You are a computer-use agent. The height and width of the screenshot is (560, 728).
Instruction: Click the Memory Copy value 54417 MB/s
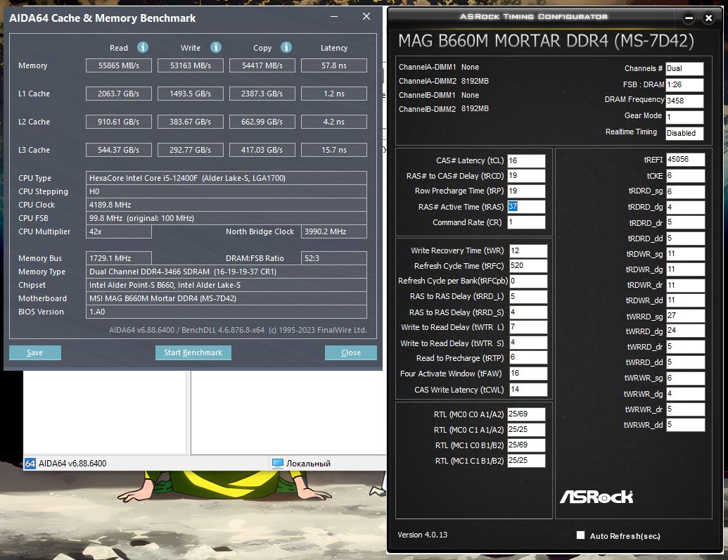(262, 65)
